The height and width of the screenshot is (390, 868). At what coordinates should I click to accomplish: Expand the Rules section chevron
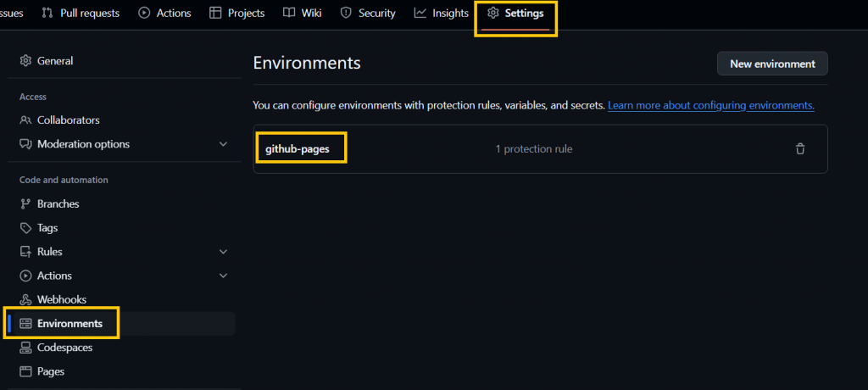pyautogui.click(x=223, y=252)
